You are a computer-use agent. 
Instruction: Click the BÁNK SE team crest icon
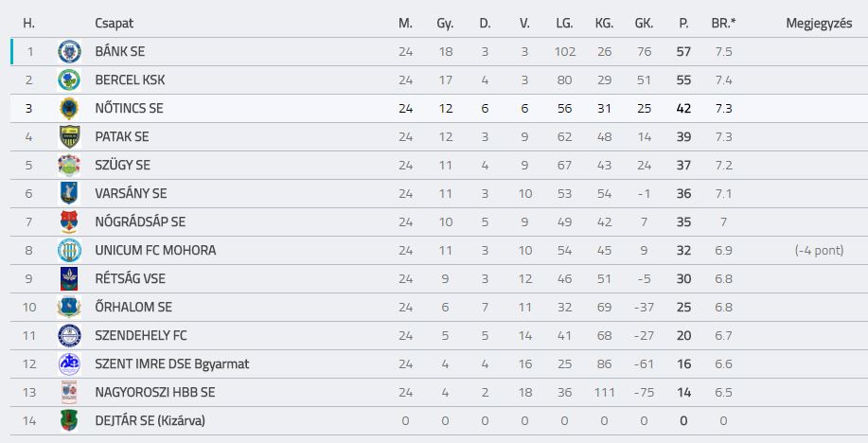(69, 51)
